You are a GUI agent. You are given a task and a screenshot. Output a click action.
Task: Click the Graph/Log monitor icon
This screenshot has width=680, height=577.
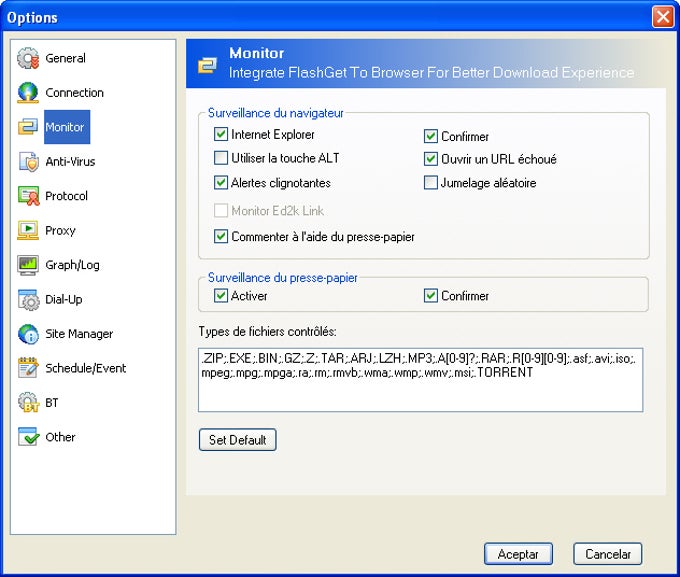(28, 265)
